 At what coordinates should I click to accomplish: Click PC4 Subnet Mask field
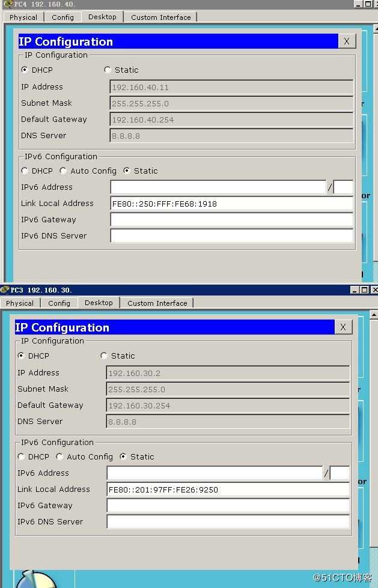[231, 103]
